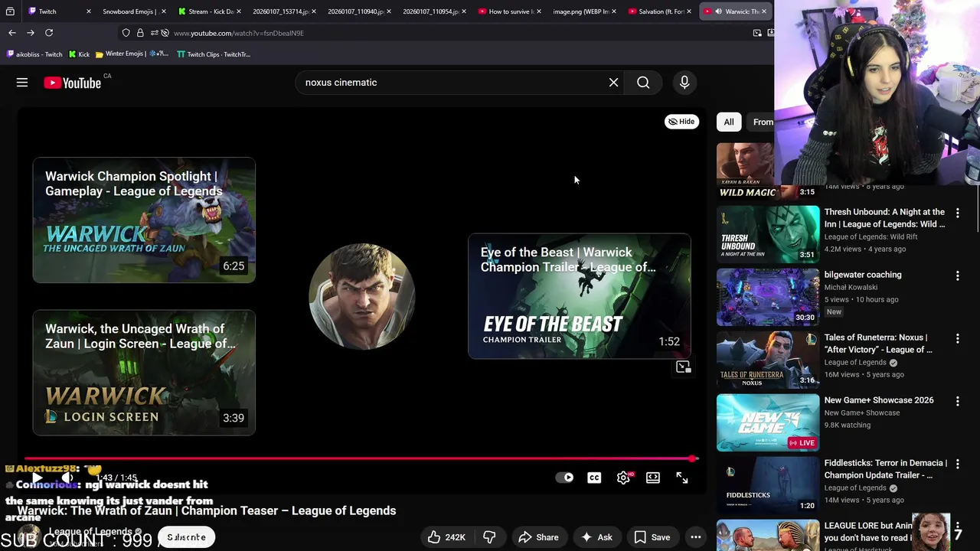Click the browser forward arrow
This screenshot has height=551, width=980.
31,33
